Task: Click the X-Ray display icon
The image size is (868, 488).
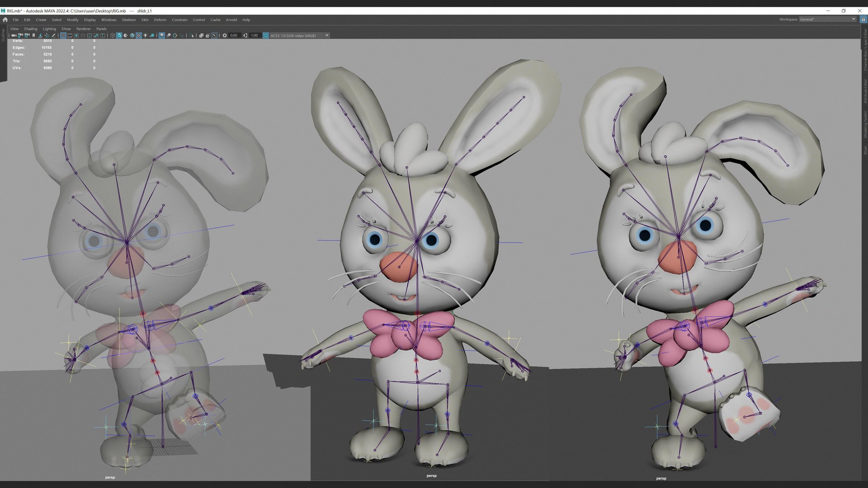Action: pyautogui.click(x=201, y=35)
